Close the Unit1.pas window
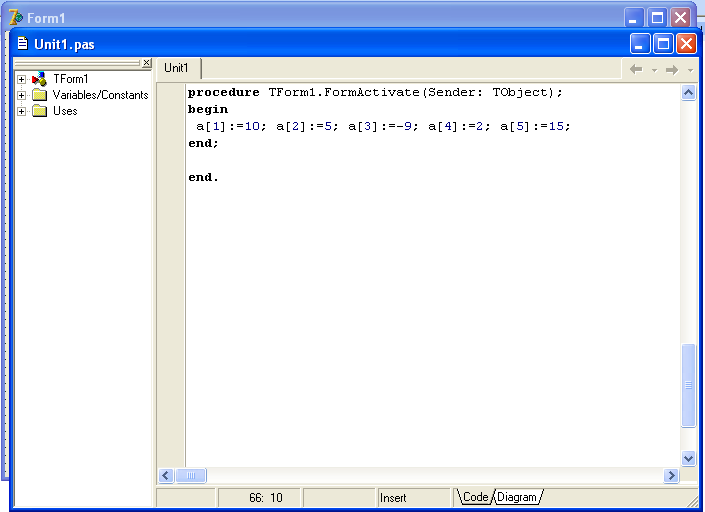 [687, 44]
